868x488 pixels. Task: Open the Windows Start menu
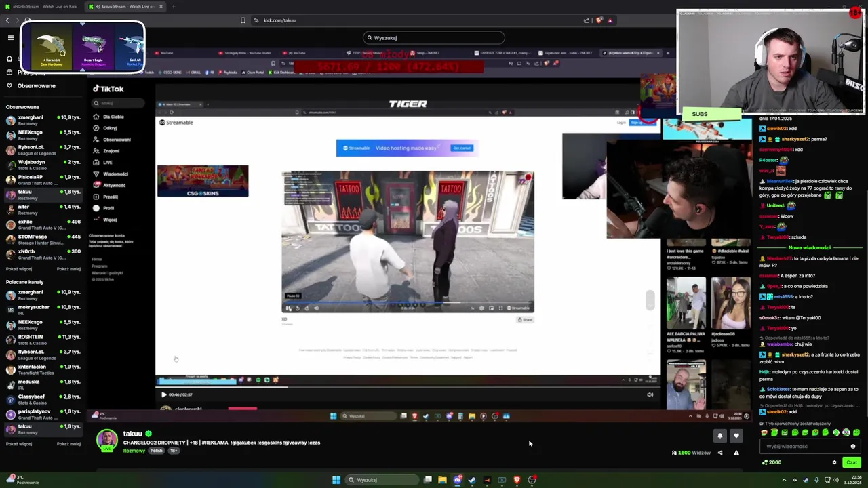click(x=336, y=480)
